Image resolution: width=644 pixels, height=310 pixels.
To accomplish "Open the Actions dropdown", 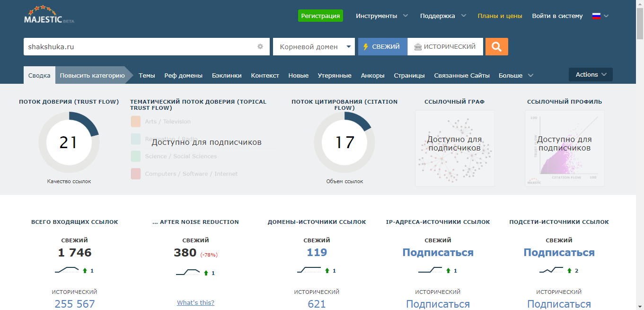I will 590,75.
